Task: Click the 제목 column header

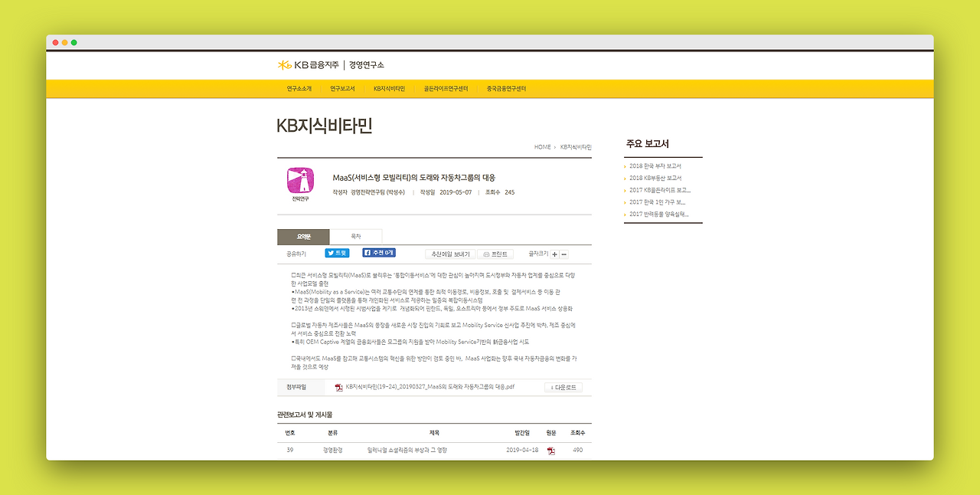Action: click(434, 433)
